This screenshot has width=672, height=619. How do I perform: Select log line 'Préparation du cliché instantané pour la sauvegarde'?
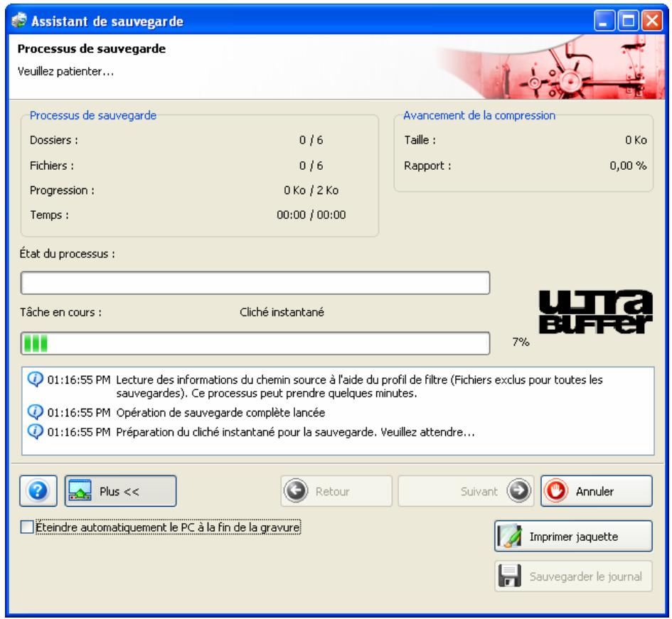(x=295, y=432)
